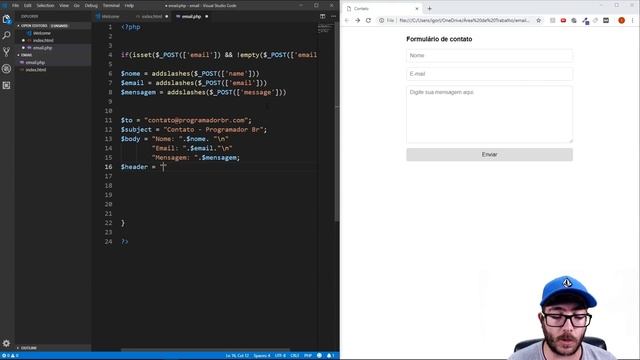Switch to the Welcome editor tab

111,16
